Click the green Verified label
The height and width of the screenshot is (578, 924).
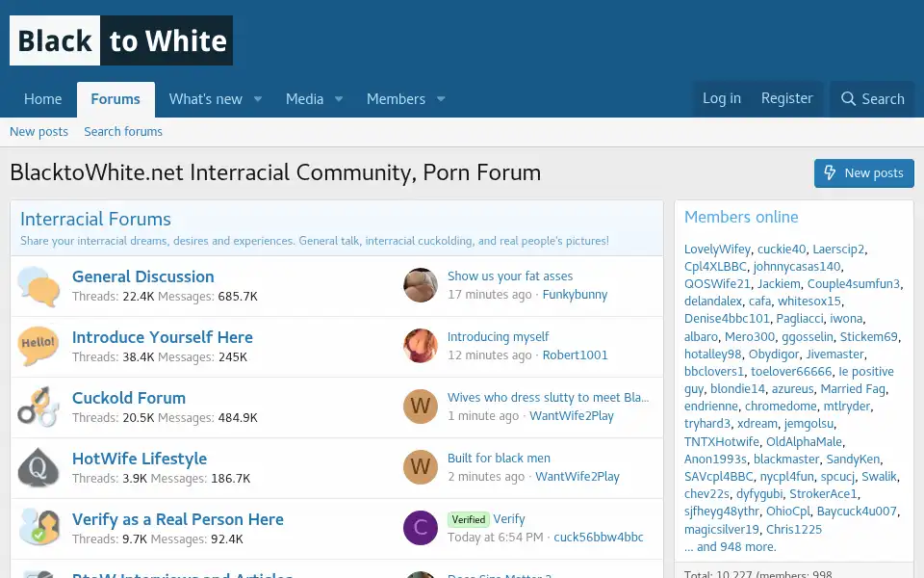pyautogui.click(x=469, y=519)
